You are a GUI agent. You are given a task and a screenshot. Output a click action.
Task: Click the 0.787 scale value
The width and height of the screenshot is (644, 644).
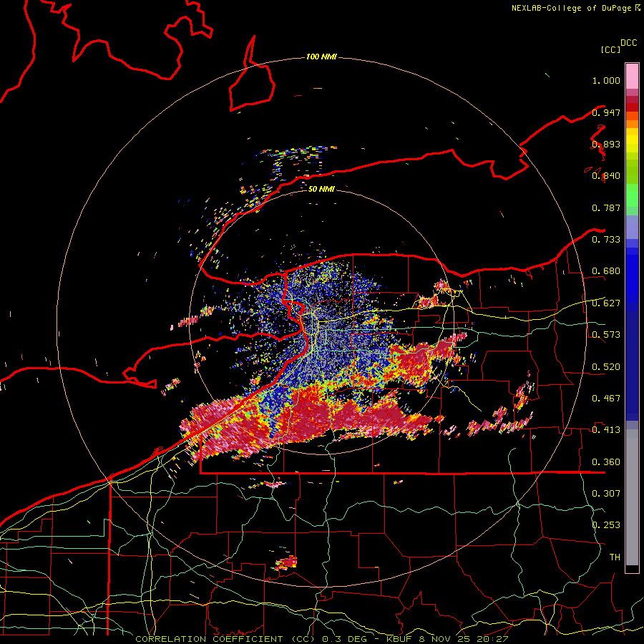pyautogui.click(x=606, y=208)
